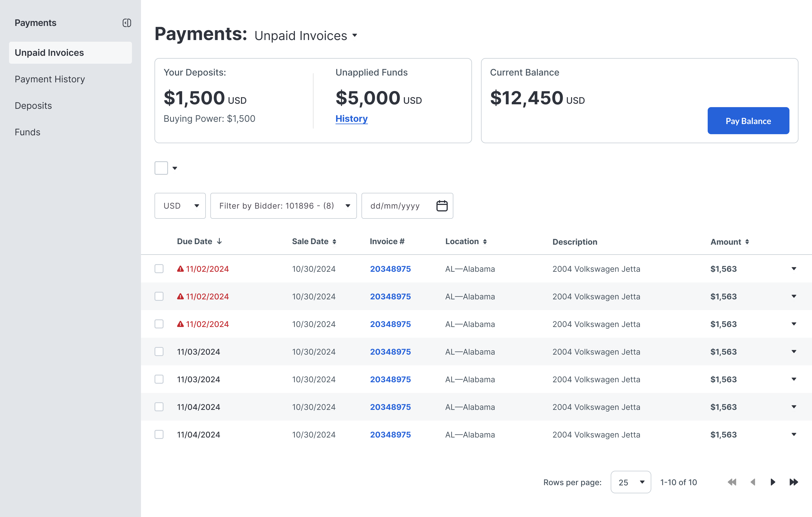Jump to last page arrow

tap(793, 482)
